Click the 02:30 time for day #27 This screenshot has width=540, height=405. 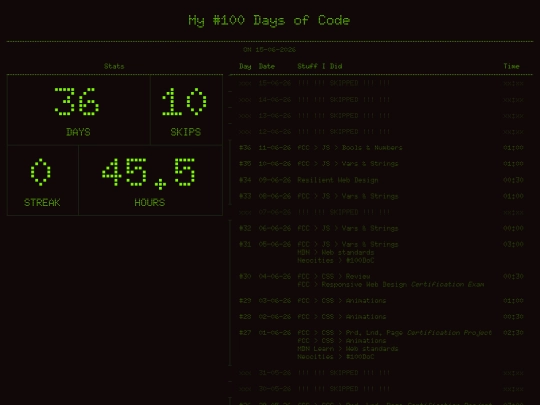click(513, 333)
